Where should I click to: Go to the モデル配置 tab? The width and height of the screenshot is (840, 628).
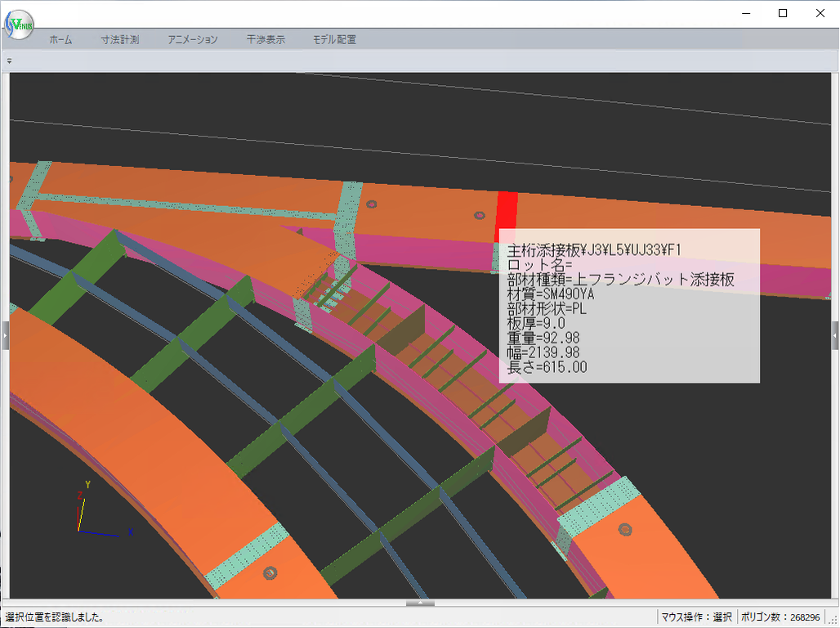pyautogui.click(x=334, y=39)
